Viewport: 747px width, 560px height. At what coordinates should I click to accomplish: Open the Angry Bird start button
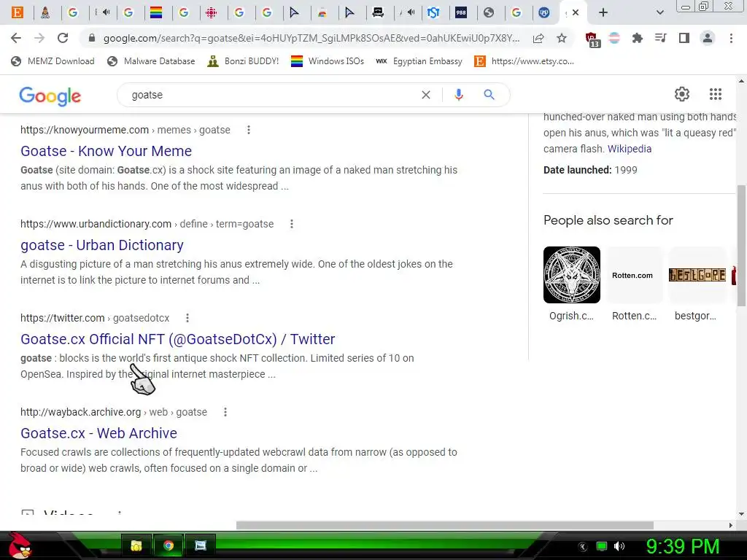[x=19, y=545]
